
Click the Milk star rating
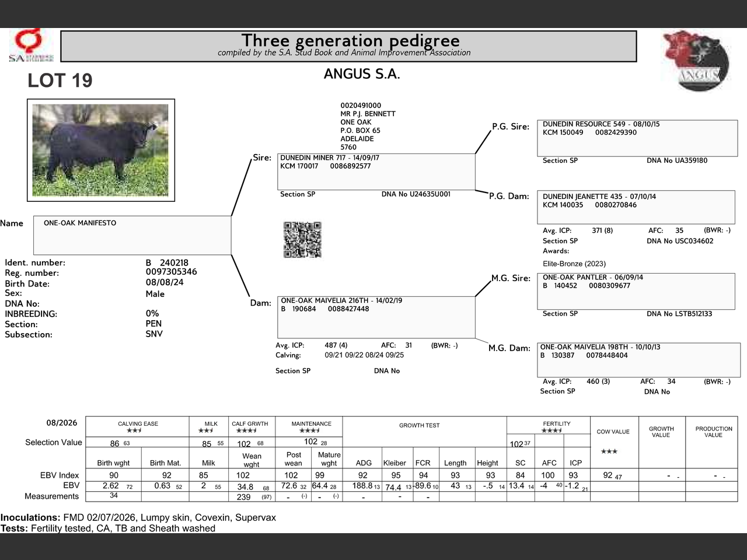pos(205,430)
